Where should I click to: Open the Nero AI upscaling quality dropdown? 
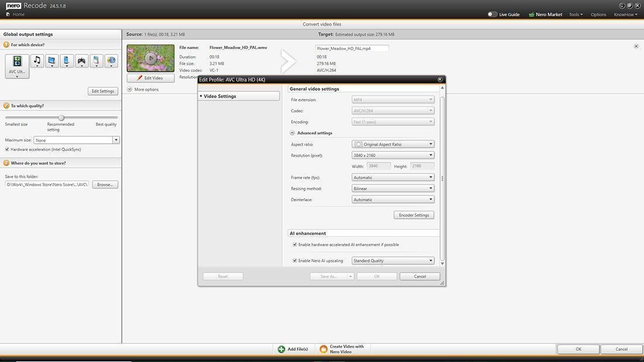click(x=393, y=261)
